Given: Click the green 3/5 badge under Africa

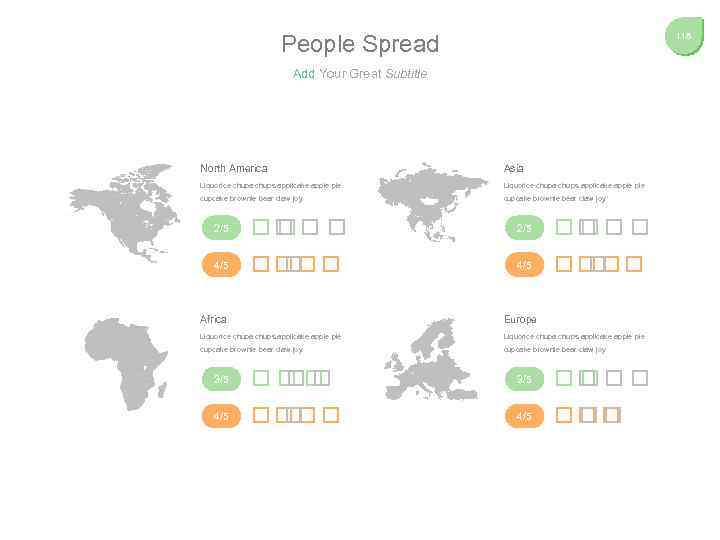Looking at the screenshot, I should click(221, 378).
